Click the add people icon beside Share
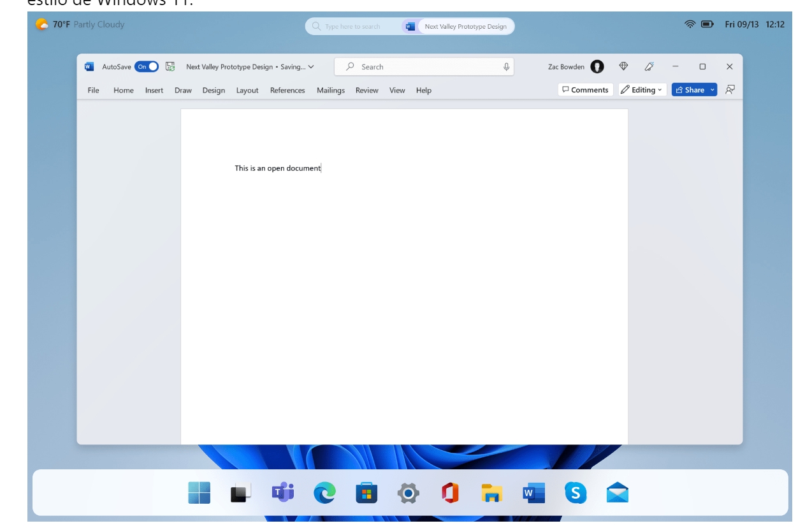The height and width of the screenshot is (528, 812). click(729, 89)
